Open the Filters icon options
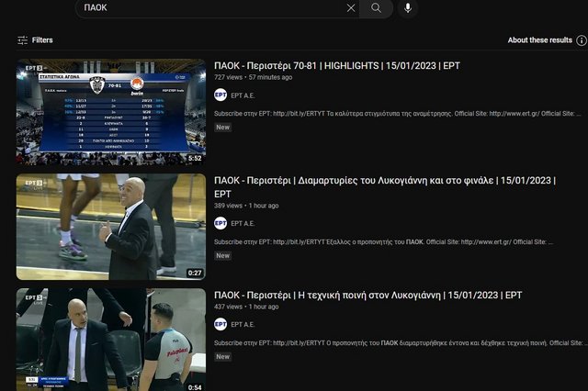 22,40
